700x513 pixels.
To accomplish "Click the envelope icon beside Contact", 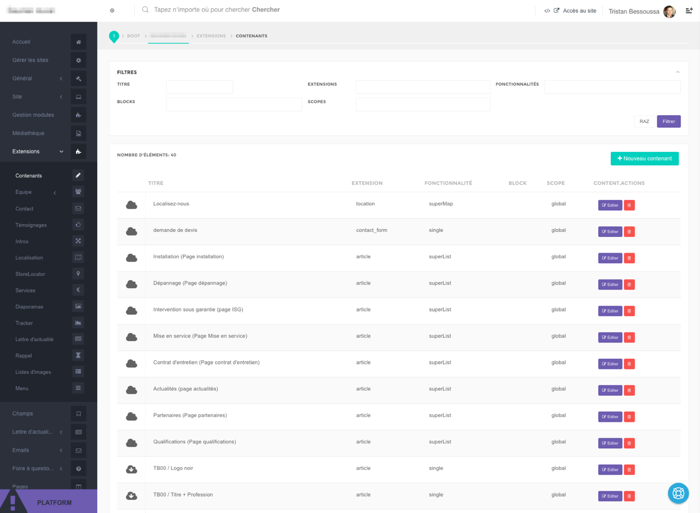I will 78,209.
